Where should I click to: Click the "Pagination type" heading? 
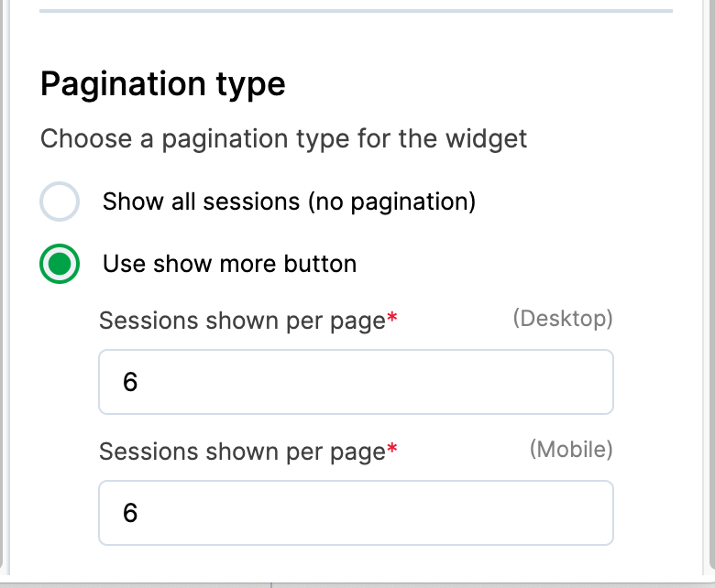coord(163,84)
